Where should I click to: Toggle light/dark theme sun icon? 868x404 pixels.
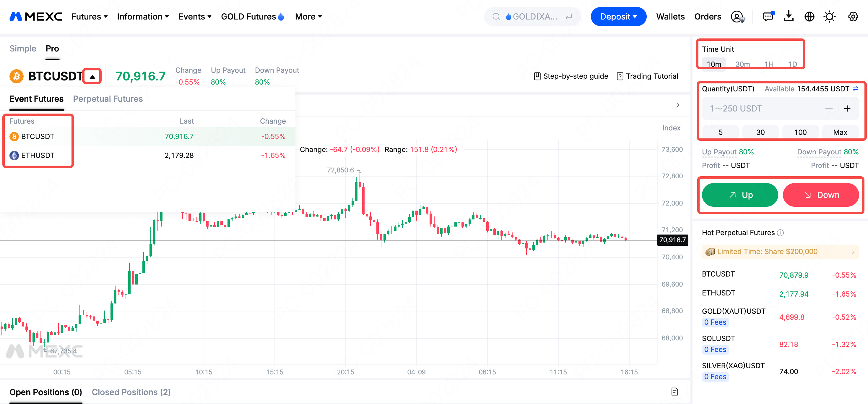829,17
